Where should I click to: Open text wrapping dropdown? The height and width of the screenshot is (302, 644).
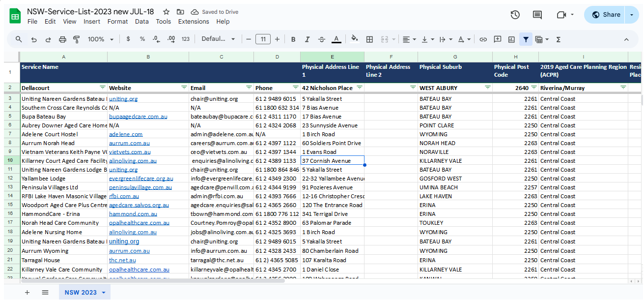[x=446, y=39]
